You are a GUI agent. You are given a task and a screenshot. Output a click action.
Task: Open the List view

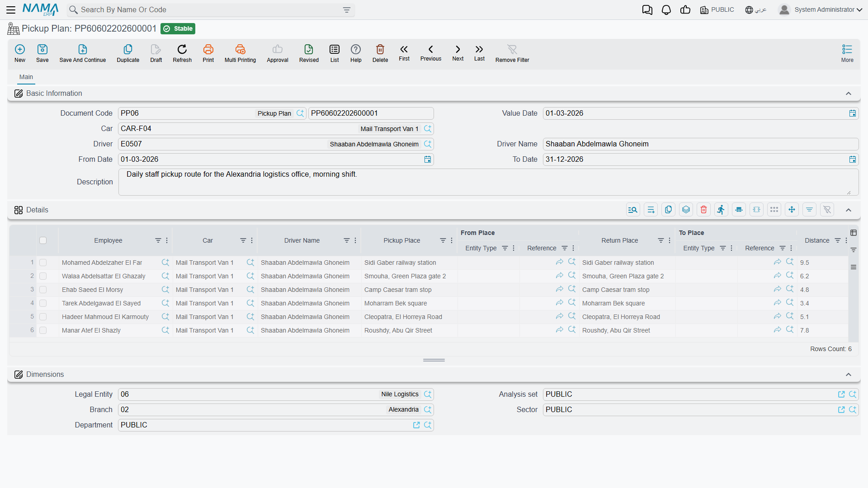(x=335, y=53)
